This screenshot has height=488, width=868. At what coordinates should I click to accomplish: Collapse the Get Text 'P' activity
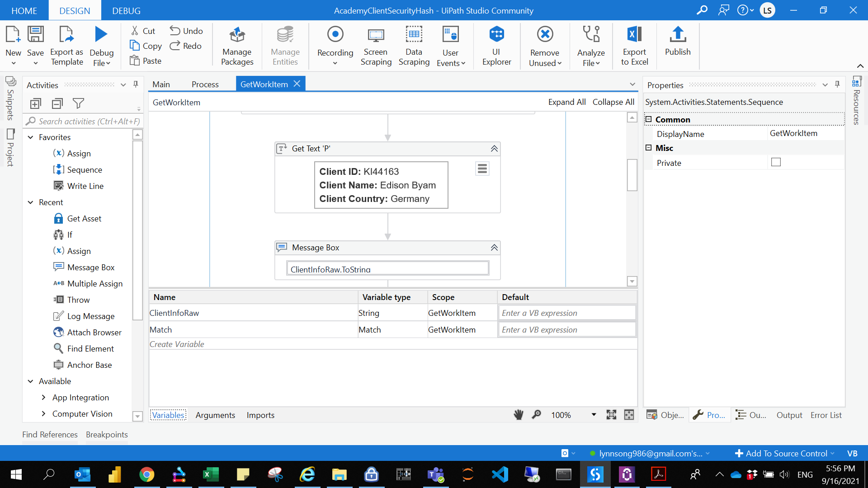coord(494,149)
